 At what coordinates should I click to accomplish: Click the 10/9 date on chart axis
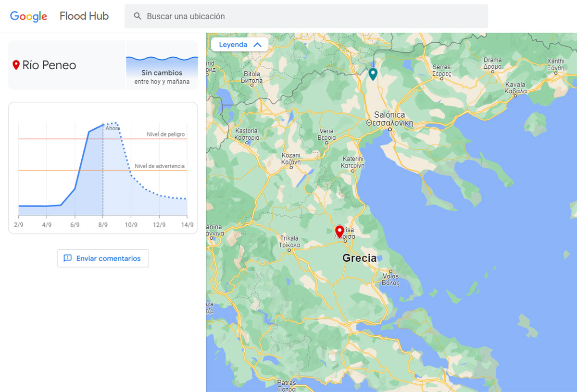(131, 225)
